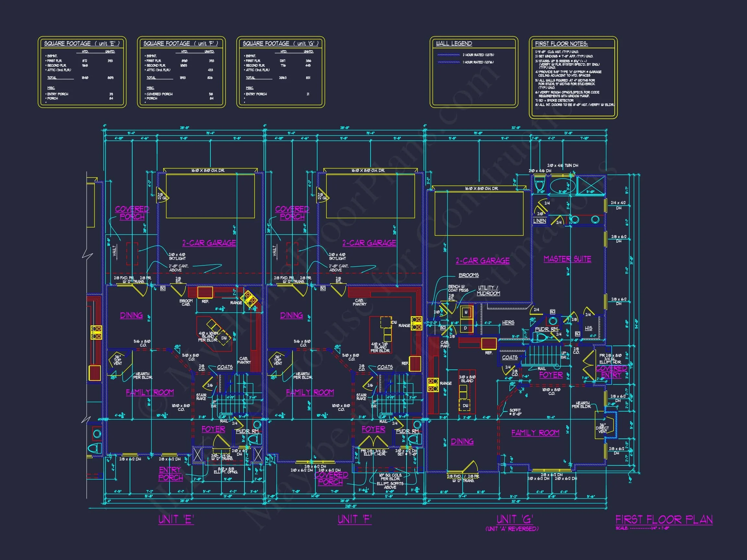747x560 pixels.
Task: Click the WALL LEGEND title text
Action: coord(454,43)
